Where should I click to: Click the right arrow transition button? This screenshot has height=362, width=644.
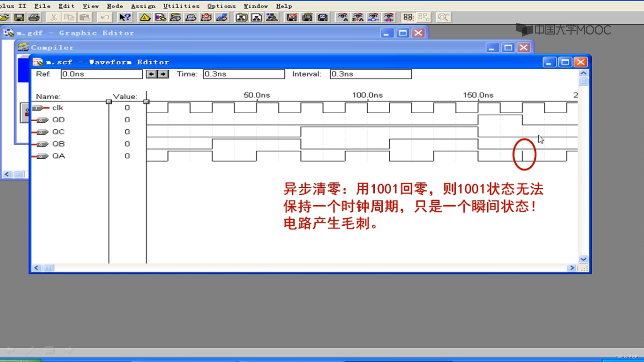pos(163,74)
